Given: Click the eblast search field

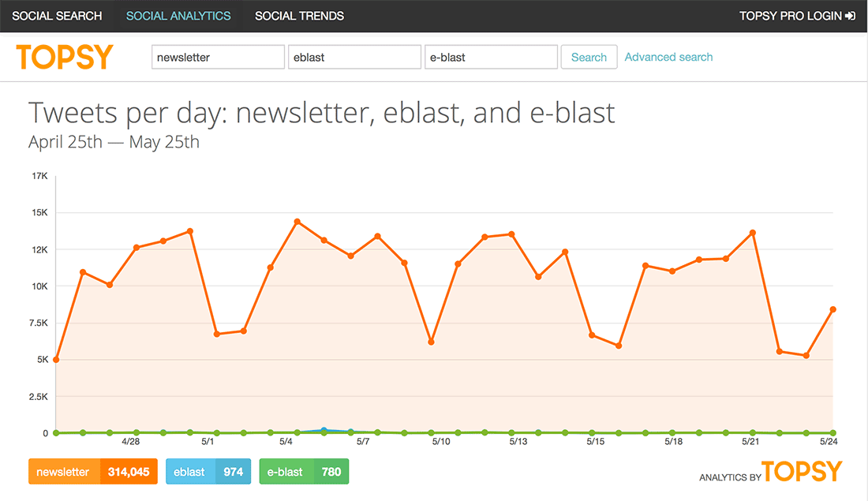Looking at the screenshot, I should (x=354, y=57).
